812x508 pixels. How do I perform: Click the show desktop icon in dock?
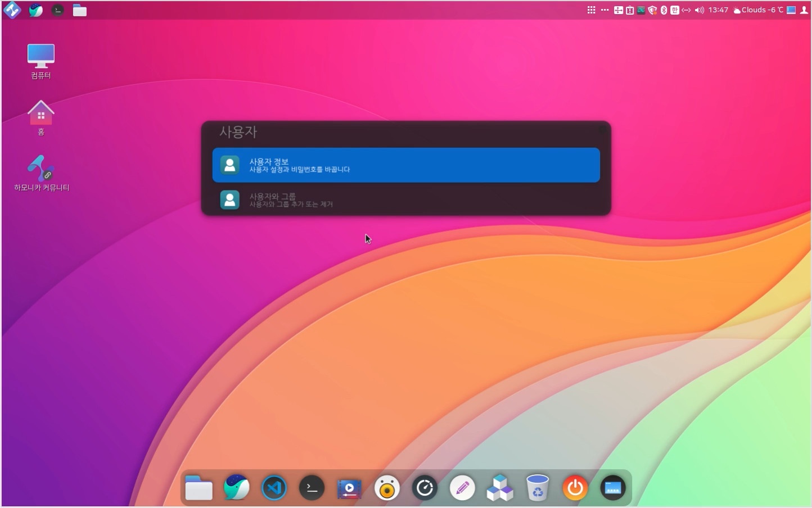[x=613, y=488]
